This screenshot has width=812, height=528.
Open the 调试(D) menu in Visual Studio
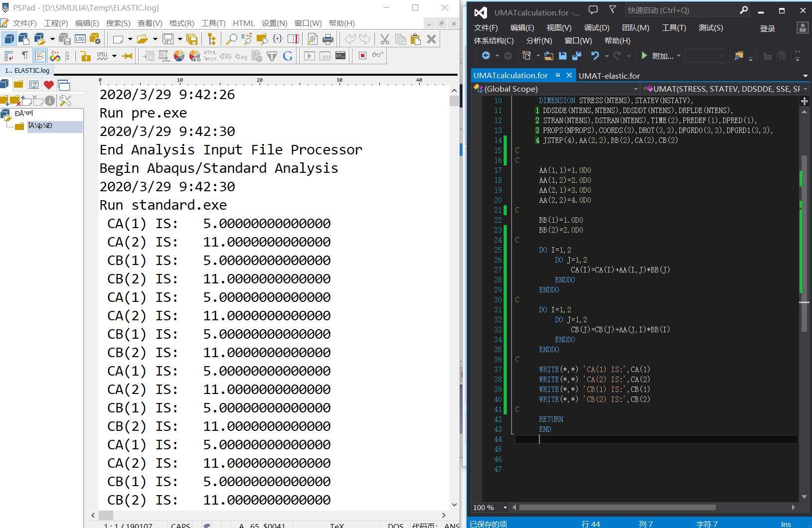pyautogui.click(x=596, y=28)
